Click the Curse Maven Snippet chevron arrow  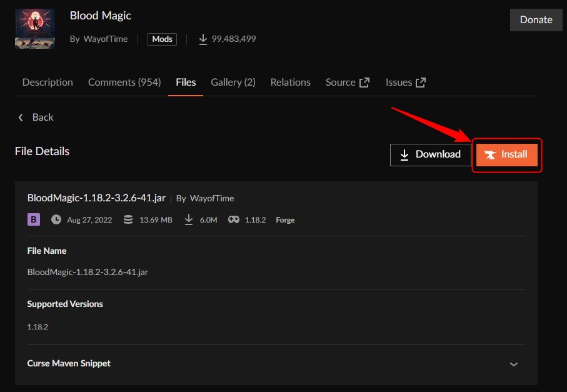point(514,364)
